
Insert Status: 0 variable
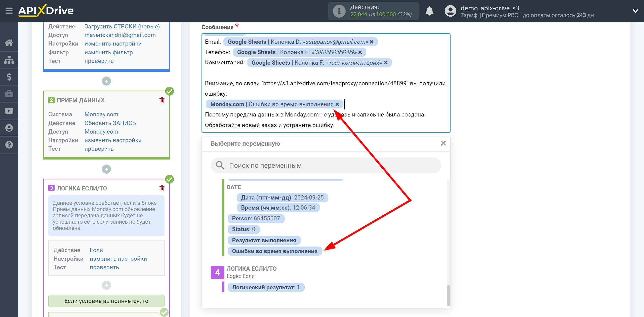click(x=244, y=229)
